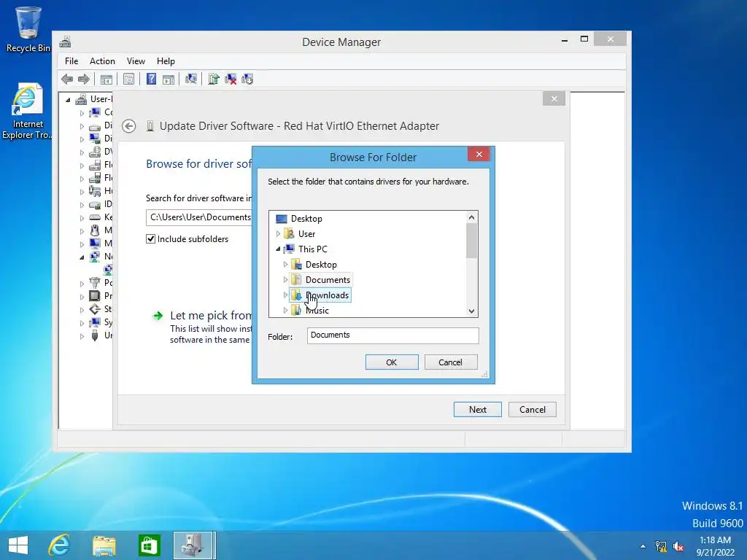747x560 pixels.
Task: Expand the Documents folder arrow
Action: point(285,279)
